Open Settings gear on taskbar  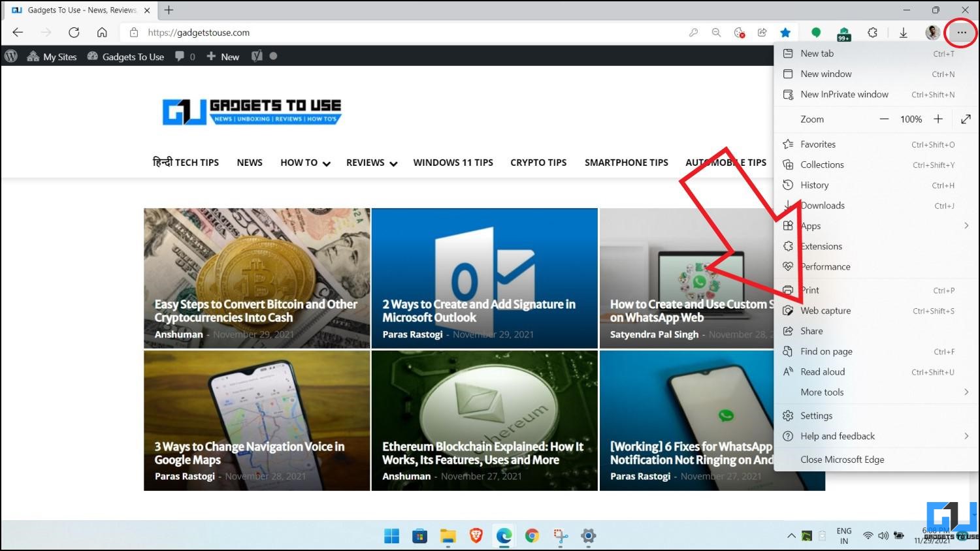click(x=588, y=536)
